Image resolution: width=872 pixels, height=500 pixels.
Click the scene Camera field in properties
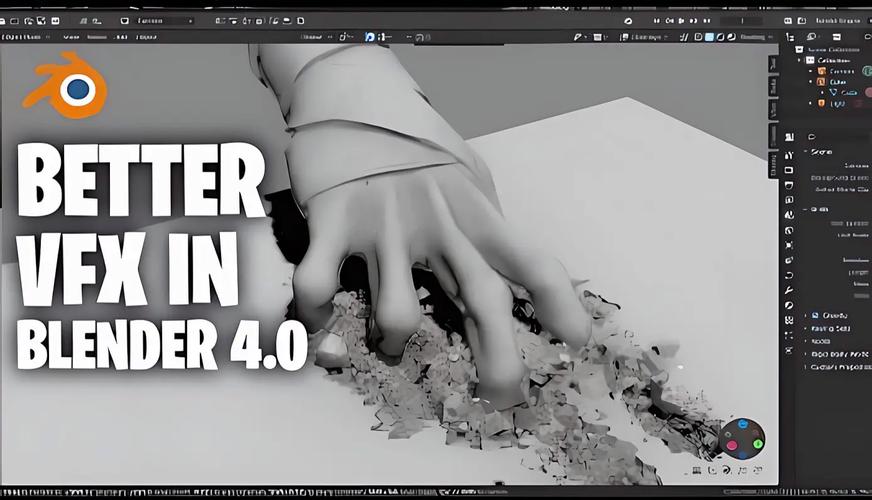pos(856,166)
